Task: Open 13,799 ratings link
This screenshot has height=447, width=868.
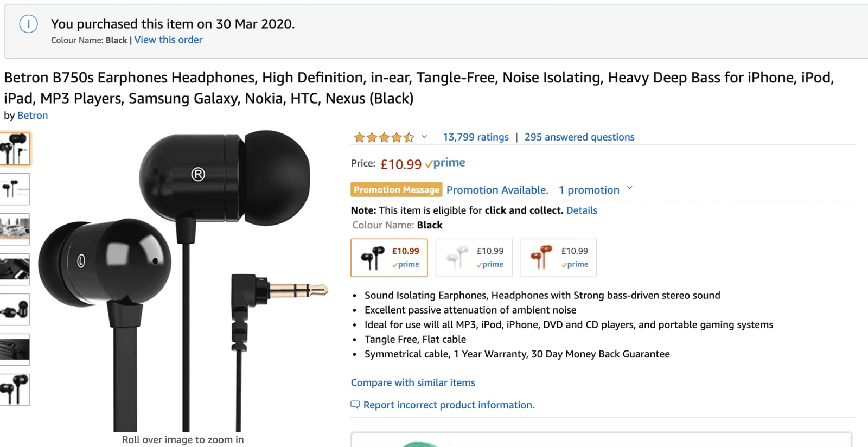Action: coord(476,137)
